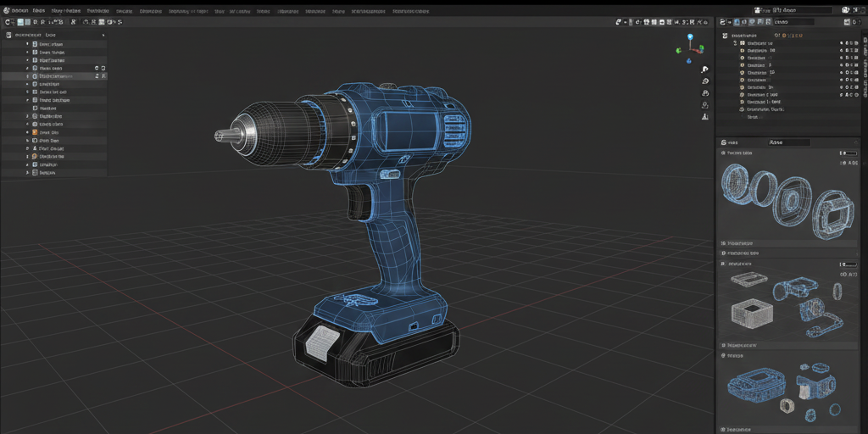Click the topmost viewport navigation icon below the gizmo
The image size is (868, 434).
pos(705,70)
